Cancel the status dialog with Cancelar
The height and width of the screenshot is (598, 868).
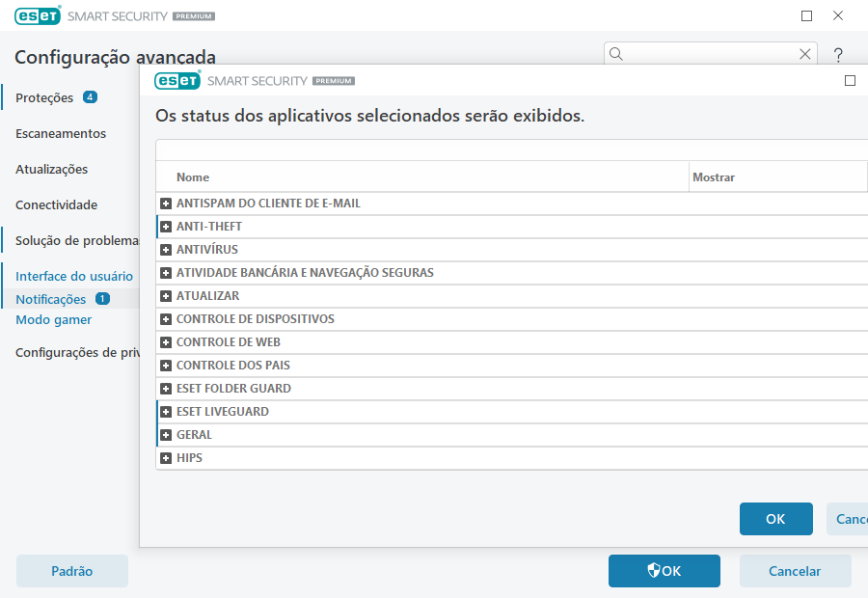tap(852, 519)
